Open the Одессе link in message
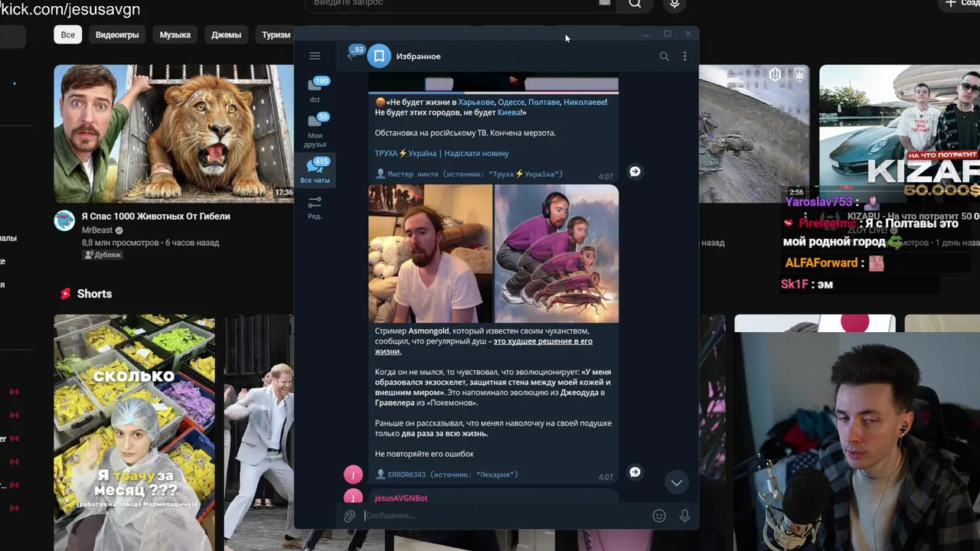Screen dimensions: 980x551 tap(511, 102)
